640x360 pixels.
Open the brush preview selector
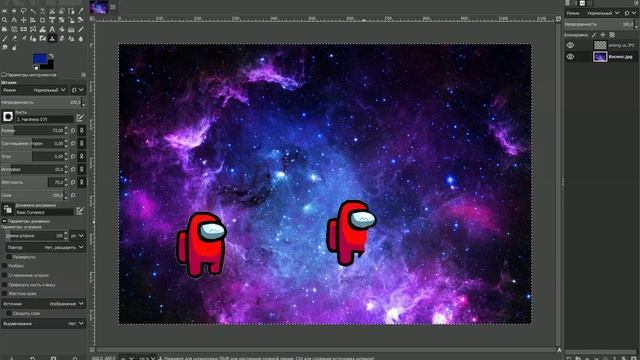pos(8,117)
